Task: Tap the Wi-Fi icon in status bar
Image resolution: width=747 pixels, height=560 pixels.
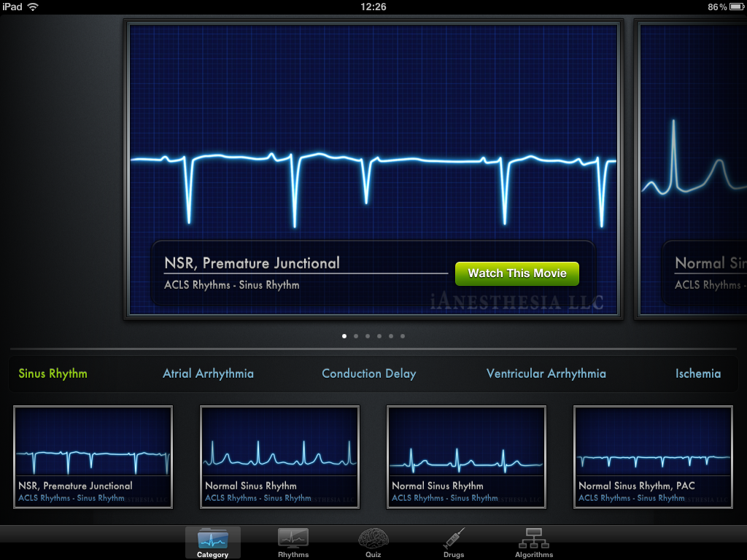Action: coord(34,7)
